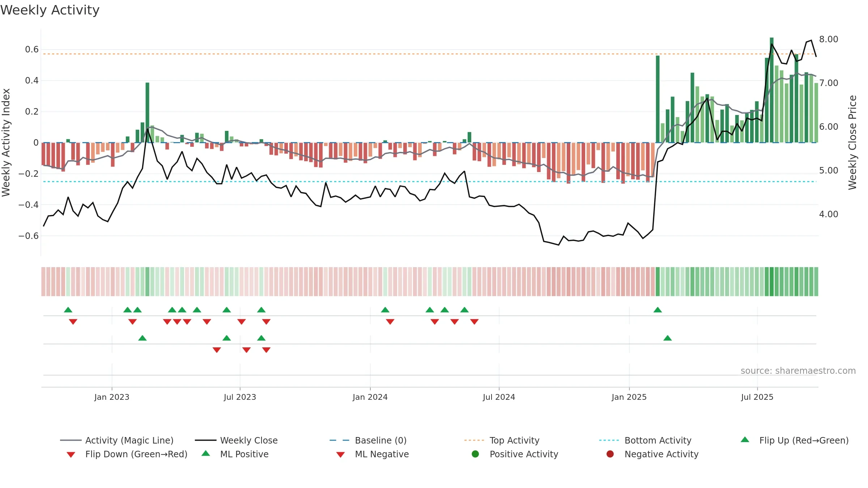Click the green heatmap cell in early 2023
Viewport: 868px width, 488px height.
point(148,282)
